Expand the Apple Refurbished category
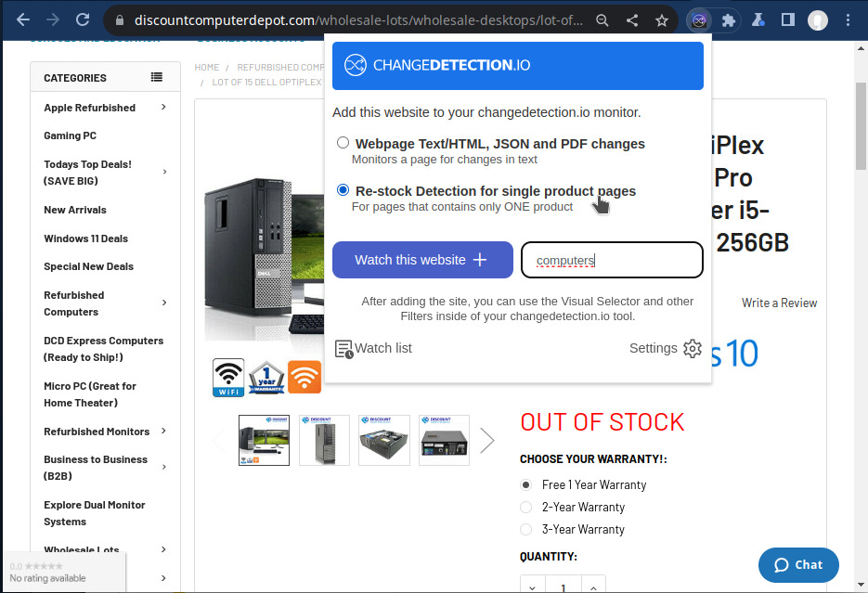 click(x=163, y=107)
